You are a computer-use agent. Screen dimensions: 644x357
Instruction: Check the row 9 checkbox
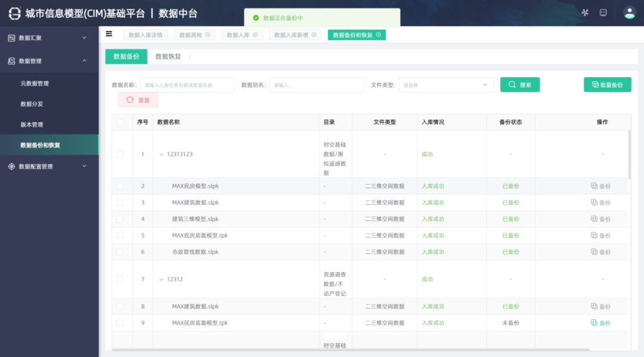(120, 323)
